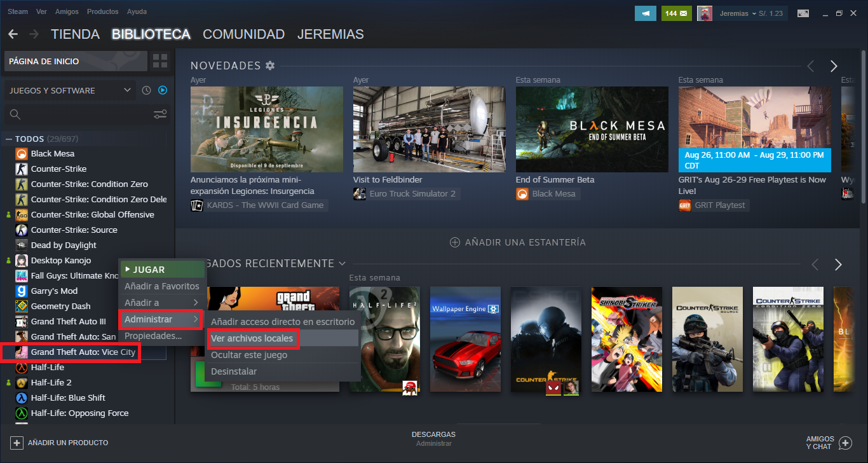This screenshot has height=463, width=868.
Task: Click the Jeremias profile avatar
Action: click(704, 13)
